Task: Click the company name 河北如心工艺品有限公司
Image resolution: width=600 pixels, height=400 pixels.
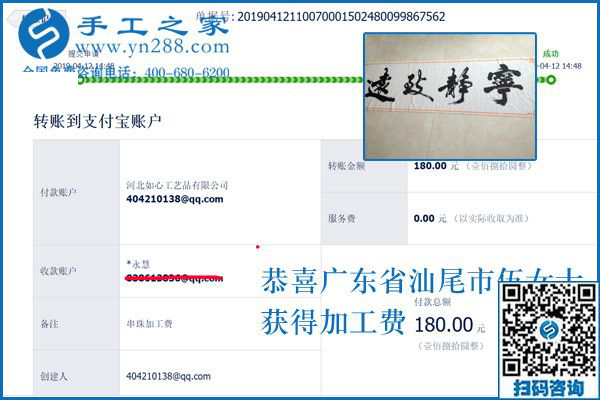Action: pos(177,186)
